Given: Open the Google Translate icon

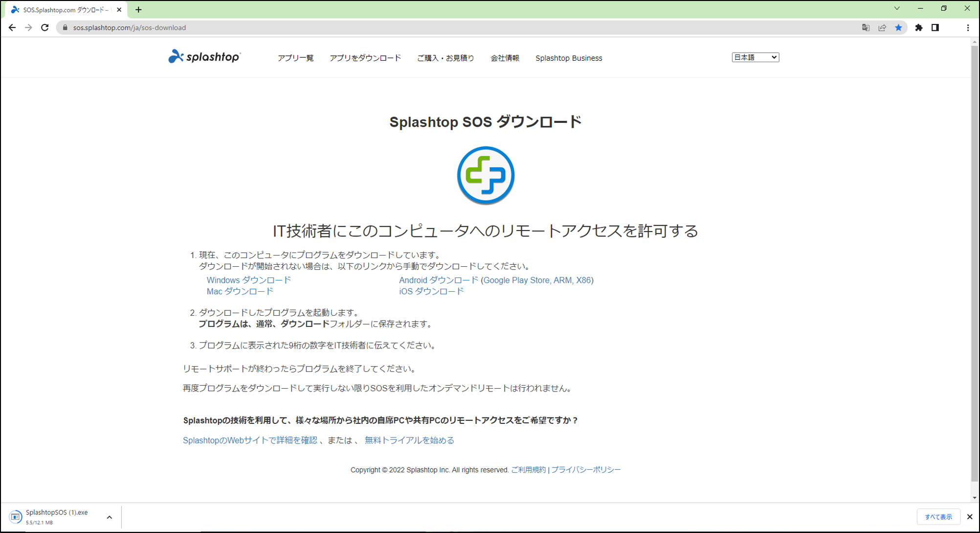Looking at the screenshot, I should (866, 27).
